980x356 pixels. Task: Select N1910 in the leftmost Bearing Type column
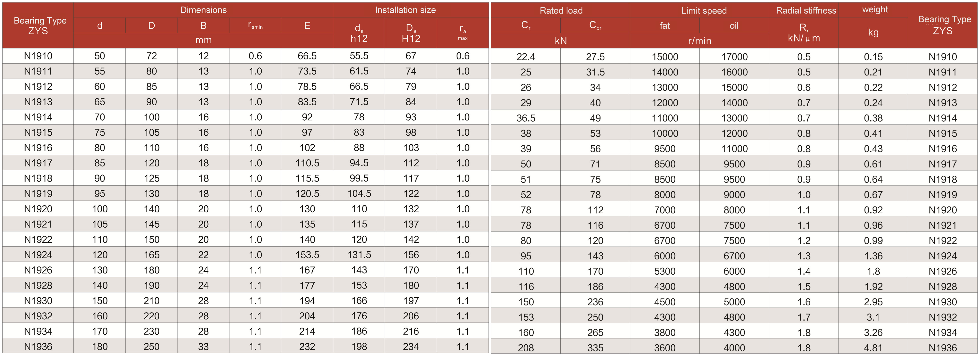pyautogui.click(x=38, y=56)
